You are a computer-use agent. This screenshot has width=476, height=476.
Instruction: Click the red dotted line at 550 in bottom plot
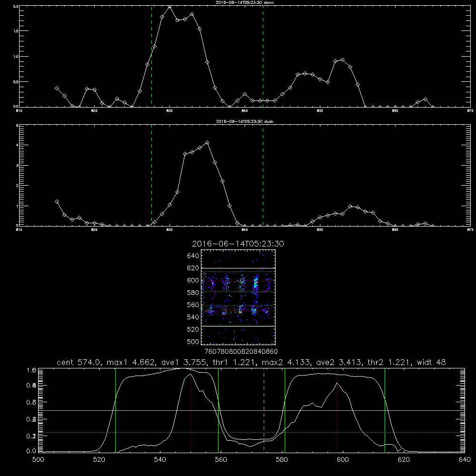(191, 410)
